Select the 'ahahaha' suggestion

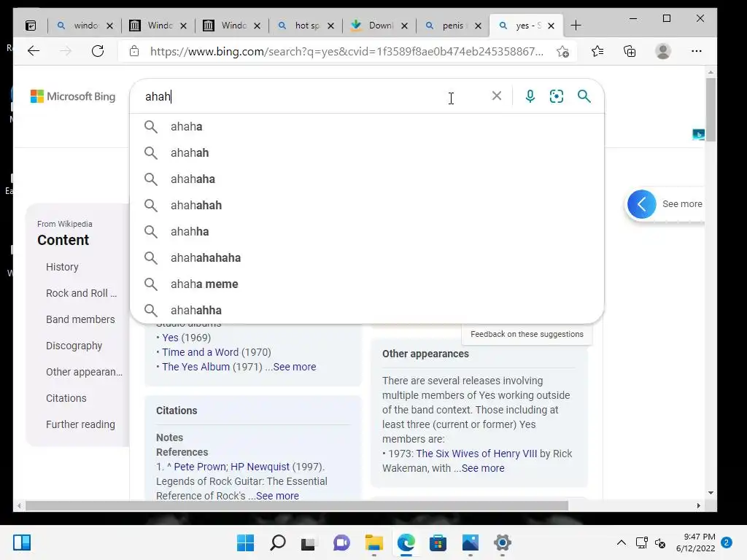(367, 179)
